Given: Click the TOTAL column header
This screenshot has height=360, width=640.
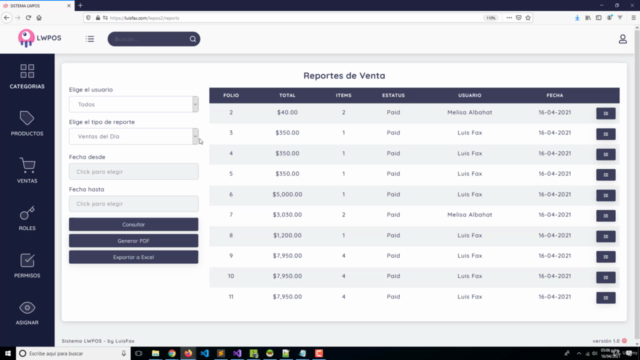Looking at the screenshot, I should 287,95.
